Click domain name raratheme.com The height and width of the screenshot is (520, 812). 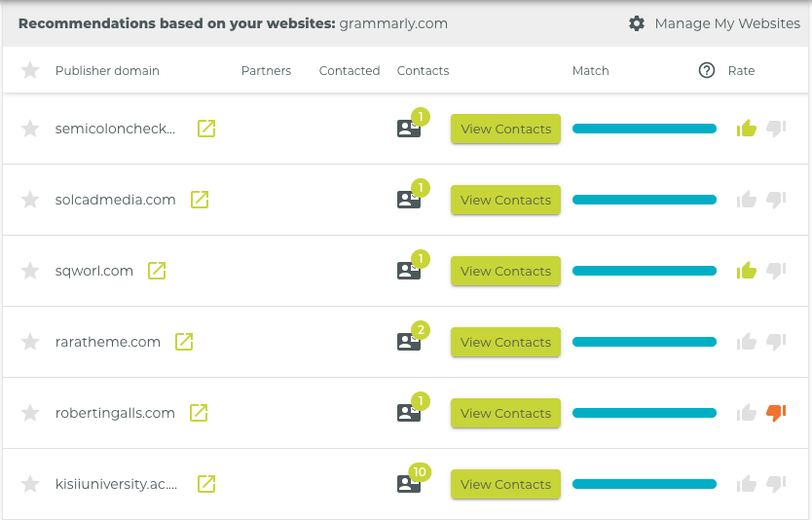(108, 342)
